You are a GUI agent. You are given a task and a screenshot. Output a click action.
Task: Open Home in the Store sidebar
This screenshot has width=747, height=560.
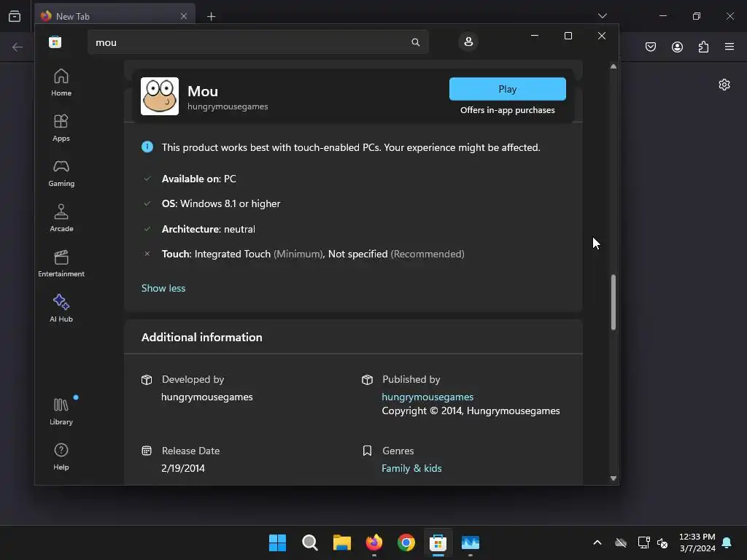pos(61,82)
